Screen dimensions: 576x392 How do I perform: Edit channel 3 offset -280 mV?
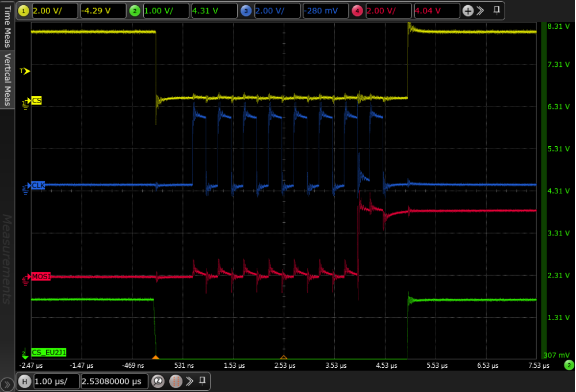click(x=326, y=11)
